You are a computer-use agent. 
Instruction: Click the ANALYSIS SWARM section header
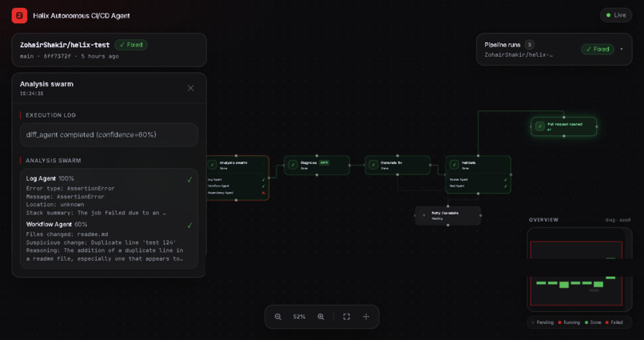coord(53,161)
